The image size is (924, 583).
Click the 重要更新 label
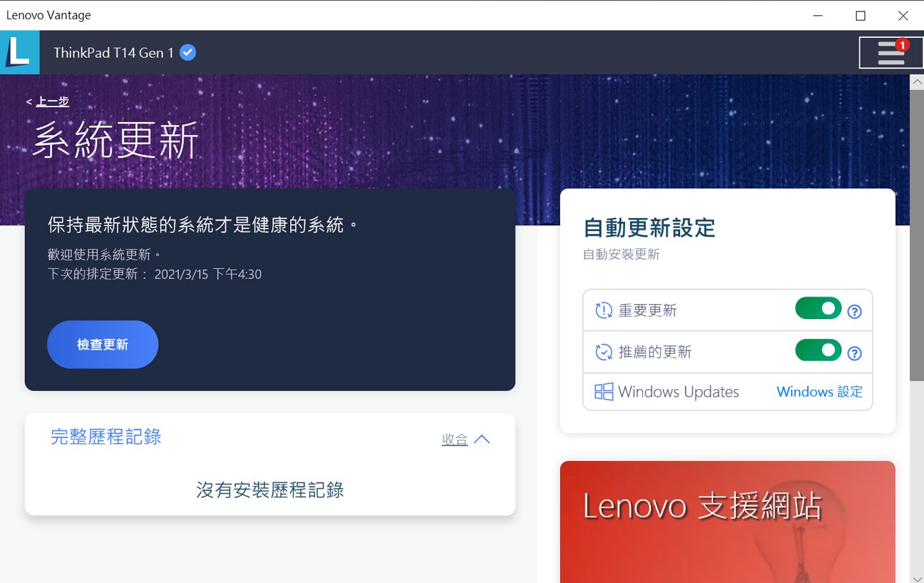(x=647, y=311)
